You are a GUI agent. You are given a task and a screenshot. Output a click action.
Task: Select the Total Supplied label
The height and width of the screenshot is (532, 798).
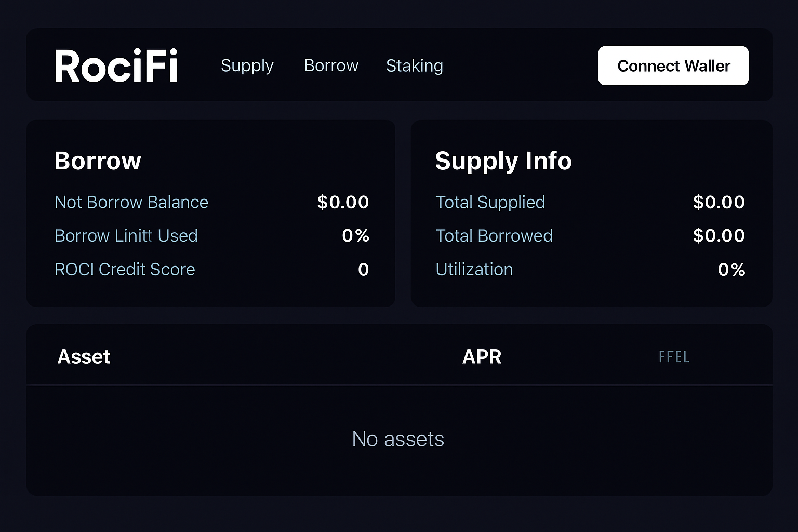pyautogui.click(x=490, y=202)
